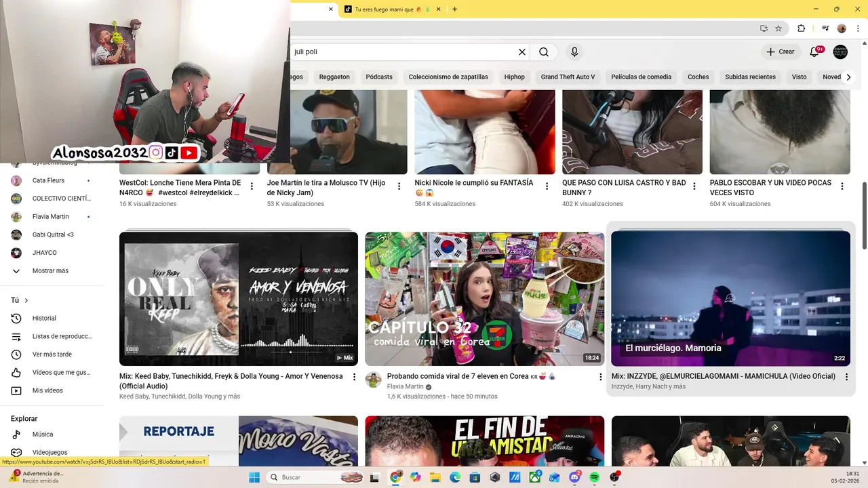Open Chrome media controls icon

point(825,28)
